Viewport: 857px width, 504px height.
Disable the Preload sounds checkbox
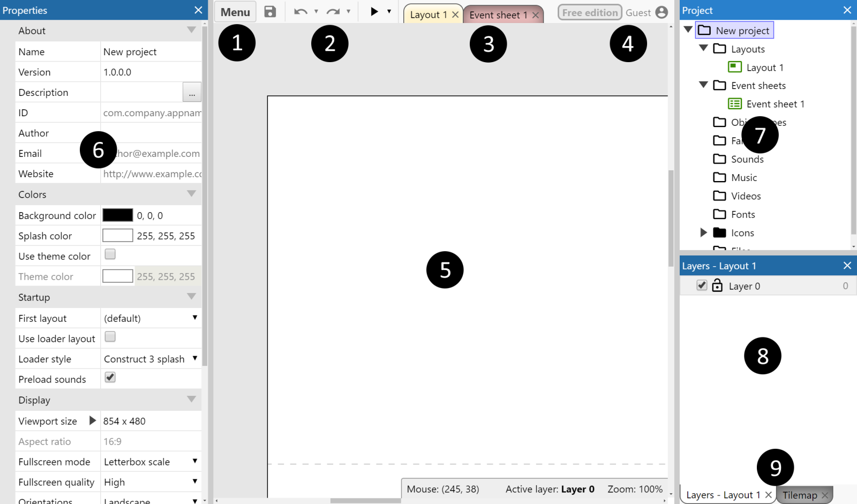pyautogui.click(x=110, y=377)
